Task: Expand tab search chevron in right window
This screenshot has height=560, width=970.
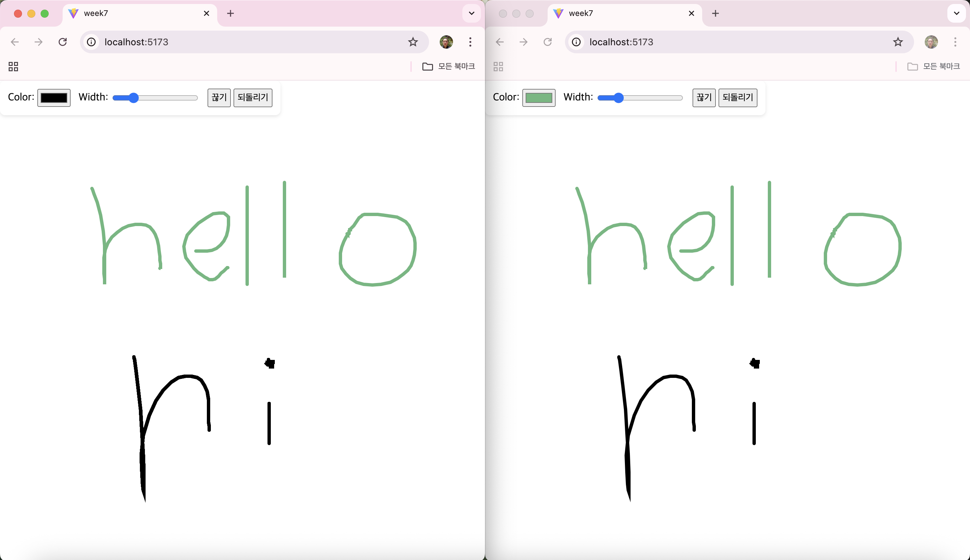Action: [x=956, y=13]
